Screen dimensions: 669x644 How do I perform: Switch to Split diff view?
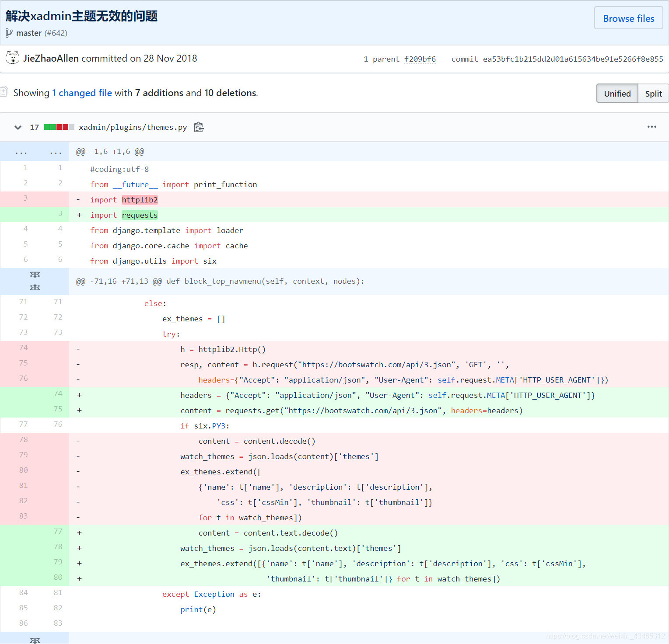pyautogui.click(x=653, y=94)
